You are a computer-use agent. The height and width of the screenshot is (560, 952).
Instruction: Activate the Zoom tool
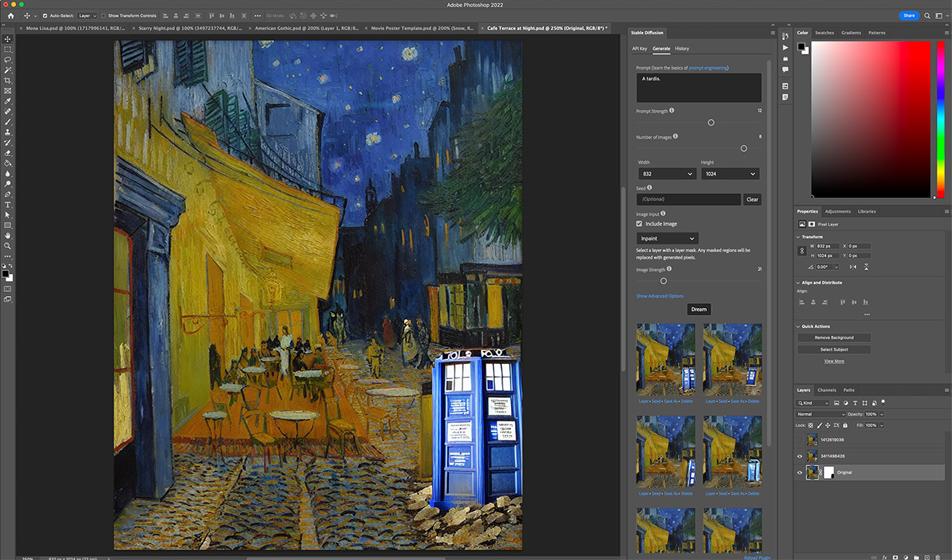click(8, 246)
